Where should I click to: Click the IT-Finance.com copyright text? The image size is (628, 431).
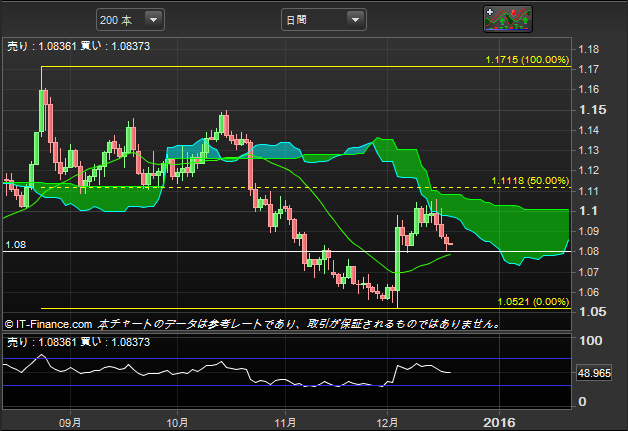point(48,324)
